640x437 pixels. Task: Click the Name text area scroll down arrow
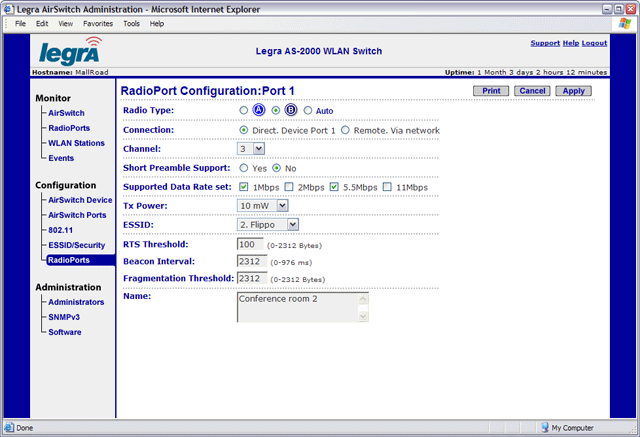pos(363,316)
